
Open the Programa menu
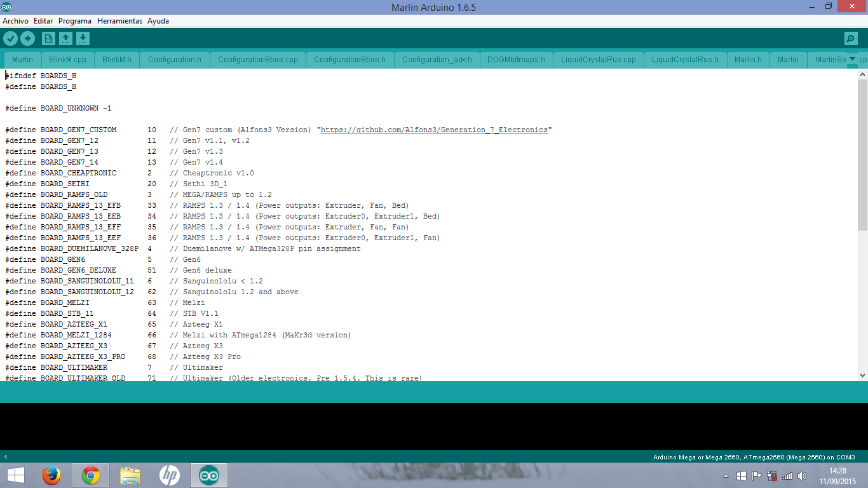pyautogui.click(x=75, y=21)
